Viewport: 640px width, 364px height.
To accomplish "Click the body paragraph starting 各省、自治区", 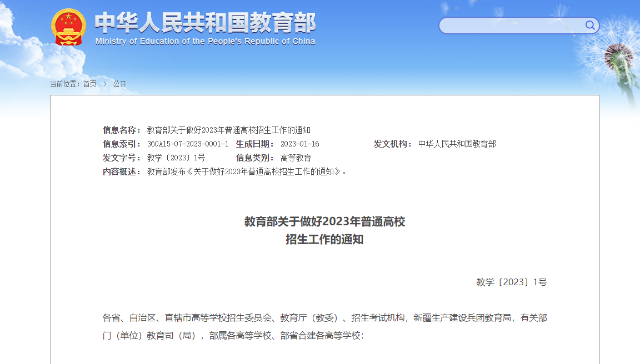I will 324,326.
